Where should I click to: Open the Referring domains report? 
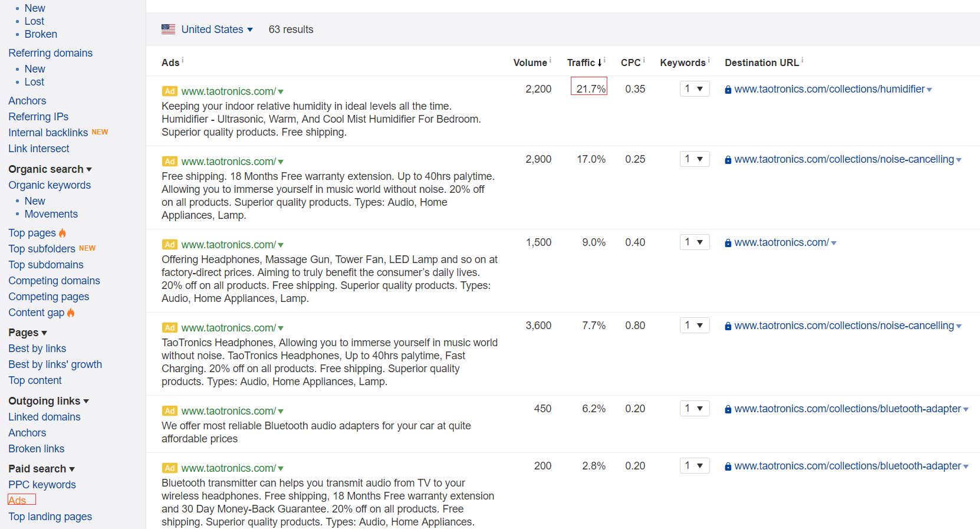pyautogui.click(x=50, y=53)
